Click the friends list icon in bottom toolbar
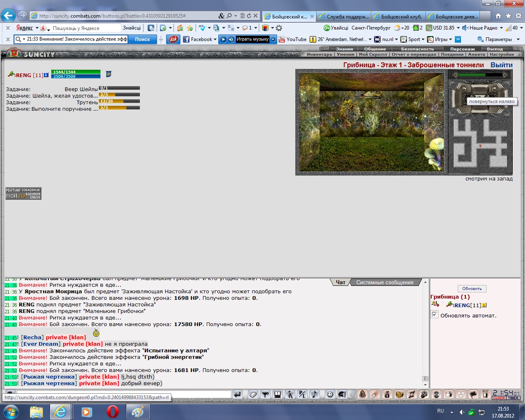Image resolution: width=525 pixels, height=420 pixels. point(449,395)
